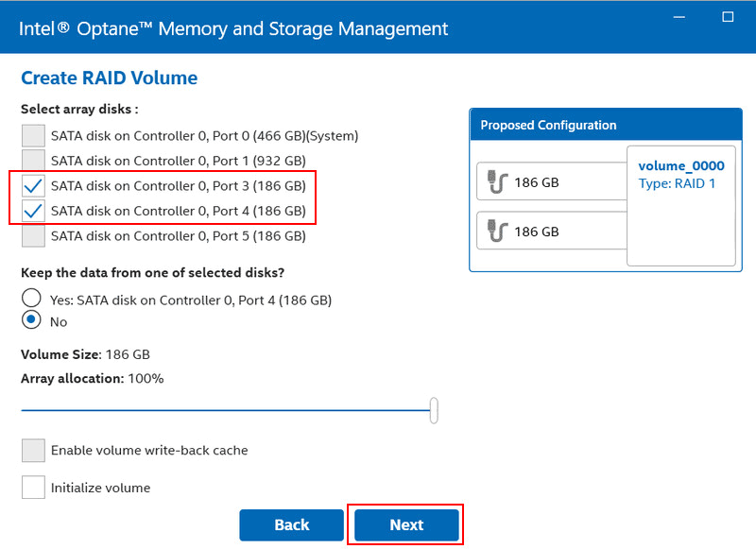This screenshot has height=549, width=756.
Task: Click the Array allocation slider handle
Action: [x=434, y=410]
